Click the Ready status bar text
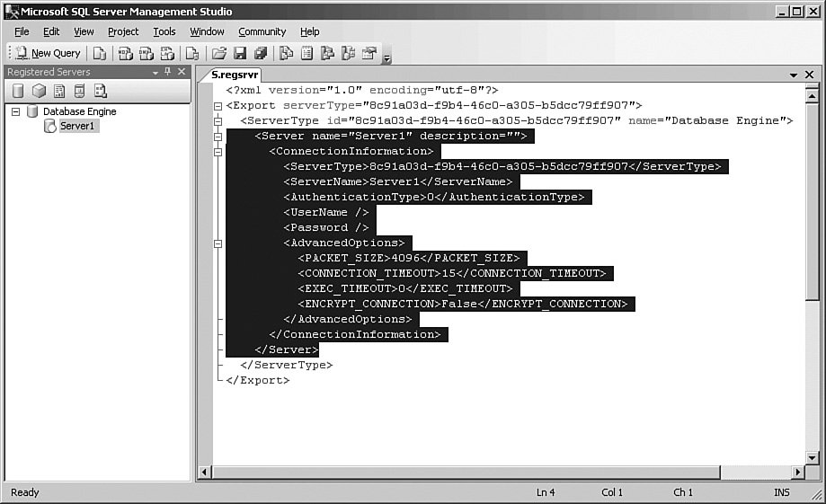Image resolution: width=826 pixels, height=504 pixels. pos(25,492)
